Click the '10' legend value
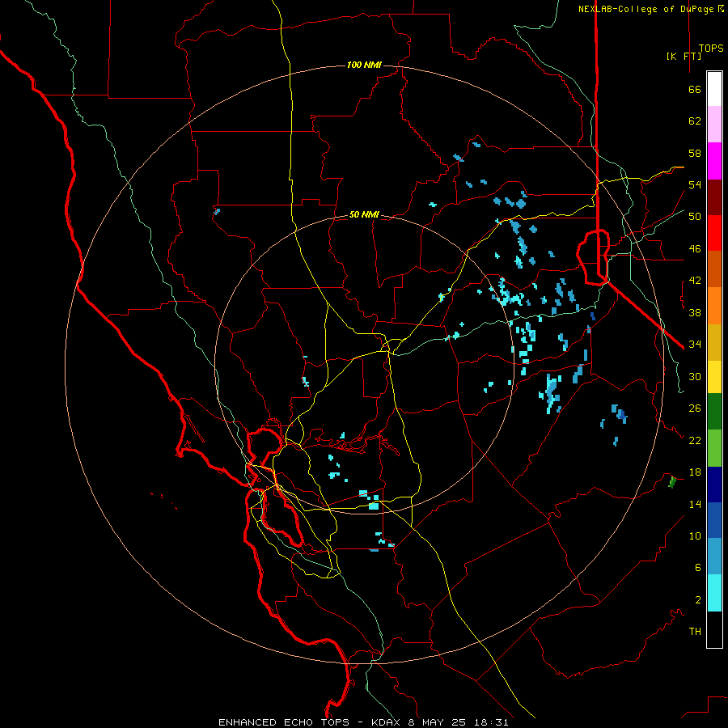 tap(695, 535)
